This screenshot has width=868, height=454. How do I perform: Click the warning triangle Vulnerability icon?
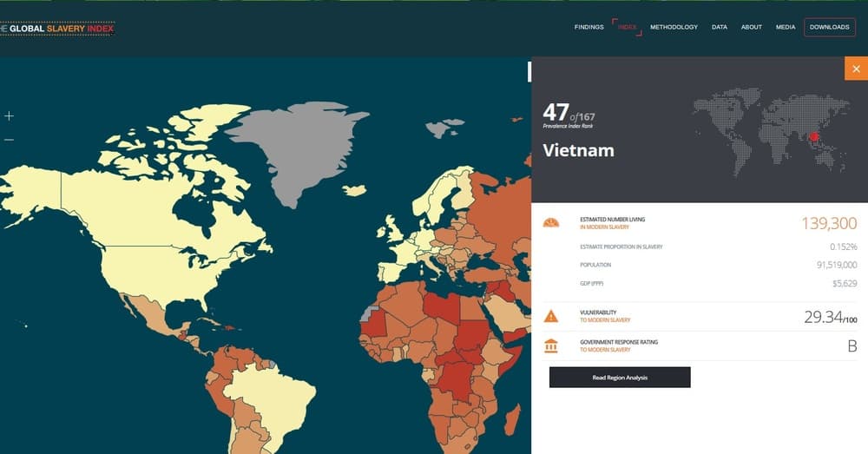tap(551, 316)
